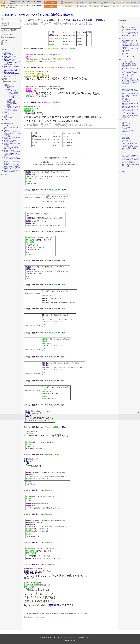Open バトロイ駄弁り板 link
The width and height of the screenshot is (140, 644).
tap(11, 91)
